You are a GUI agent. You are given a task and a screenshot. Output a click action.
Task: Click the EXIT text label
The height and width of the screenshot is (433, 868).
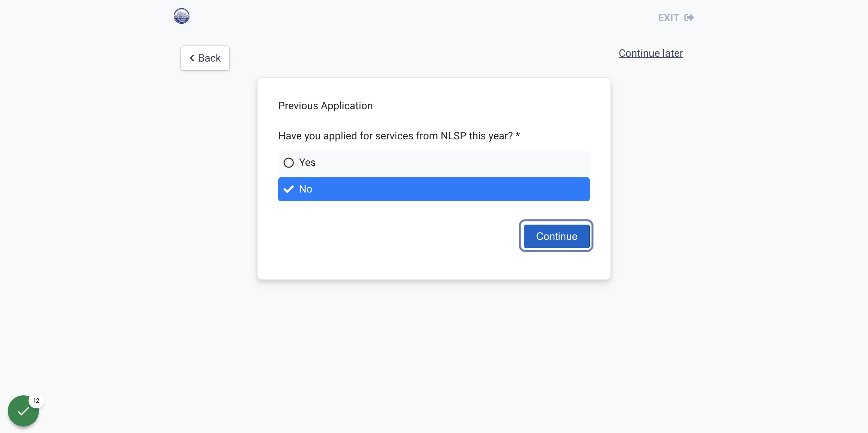pyautogui.click(x=669, y=18)
